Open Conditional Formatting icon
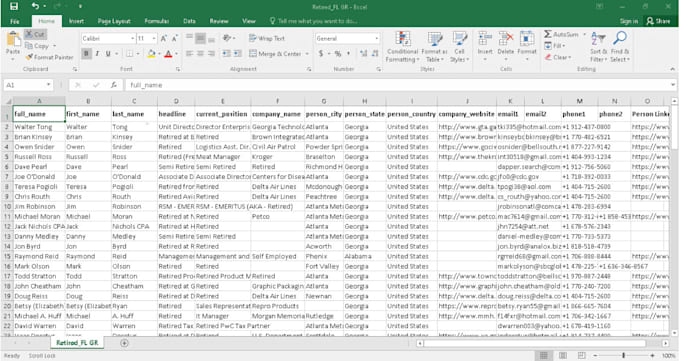Screen dimensions: 680x361 coord(402,39)
